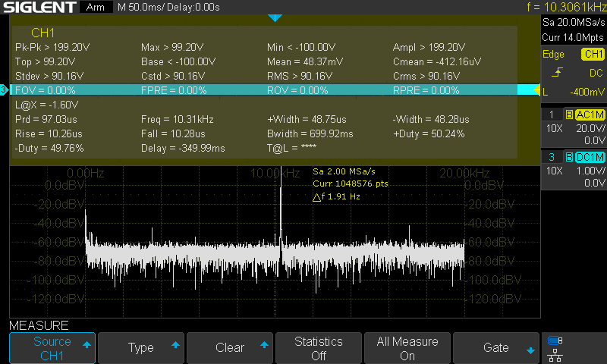
Task: Select the trigger position marker triangle
Action: [x=275, y=17]
